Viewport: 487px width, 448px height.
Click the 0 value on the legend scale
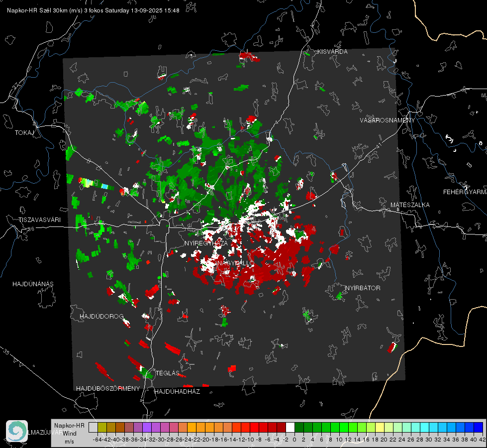(x=294, y=440)
